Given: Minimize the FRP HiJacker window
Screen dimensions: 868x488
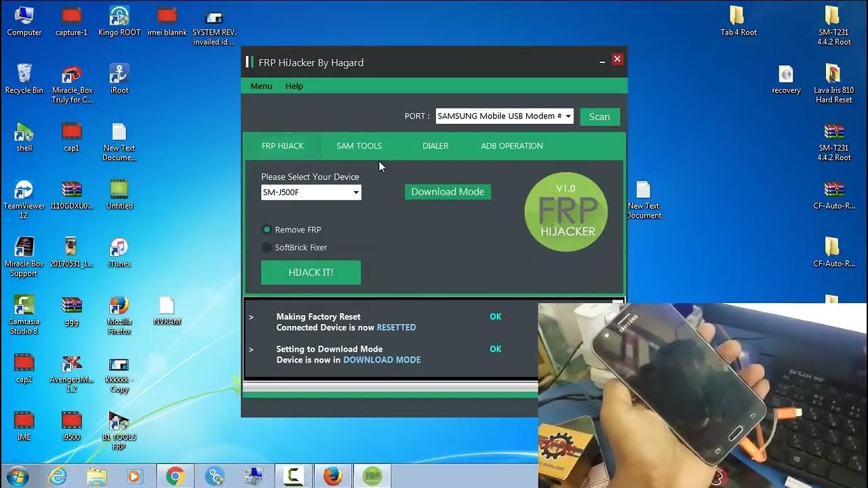Looking at the screenshot, I should (602, 61).
